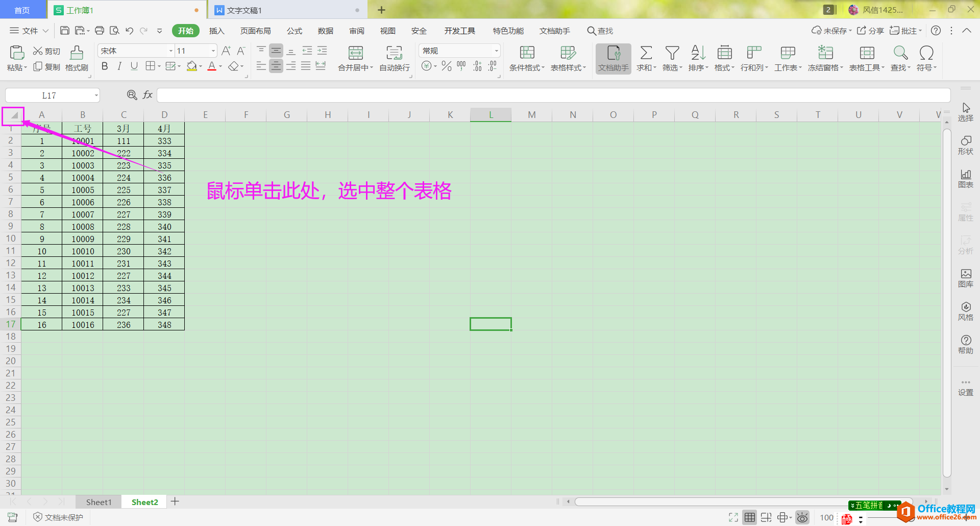Add a new sheet with plus button
The image size is (980, 526).
coord(175,501)
